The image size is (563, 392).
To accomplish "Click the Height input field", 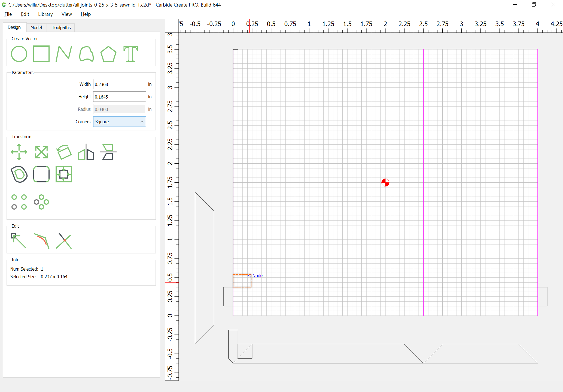I will click(120, 97).
